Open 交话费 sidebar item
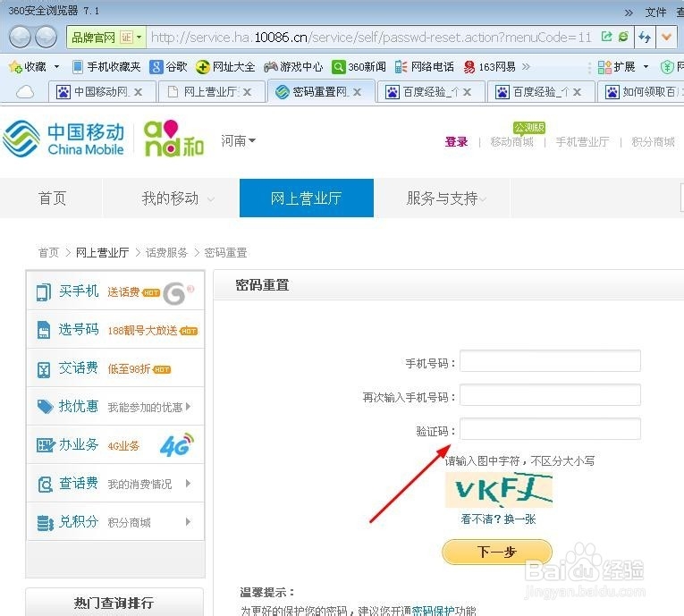The image size is (684, 616). pos(115,367)
